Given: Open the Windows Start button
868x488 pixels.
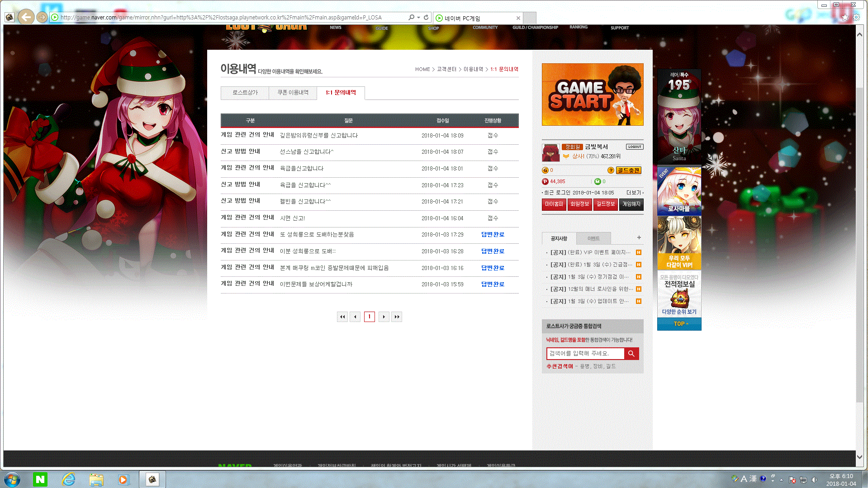Looking at the screenshot, I should point(12,479).
